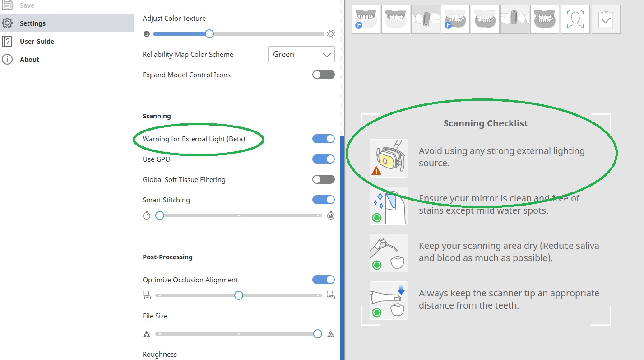The height and width of the screenshot is (360, 644).
Task: Click the File Size slider handle
Action: pyautogui.click(x=318, y=334)
